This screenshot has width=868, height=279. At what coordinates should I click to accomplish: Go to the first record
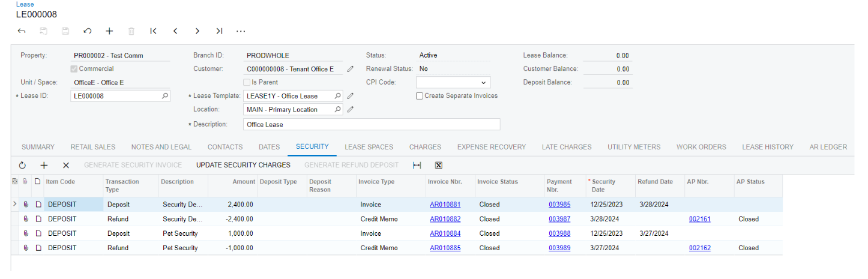pos(153,31)
